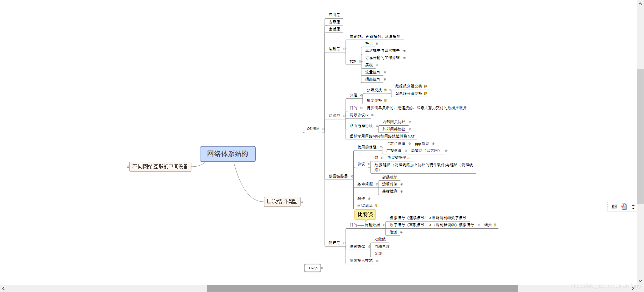Click the EN input language indicator
644x292 pixels.
pyautogui.click(x=614, y=207)
